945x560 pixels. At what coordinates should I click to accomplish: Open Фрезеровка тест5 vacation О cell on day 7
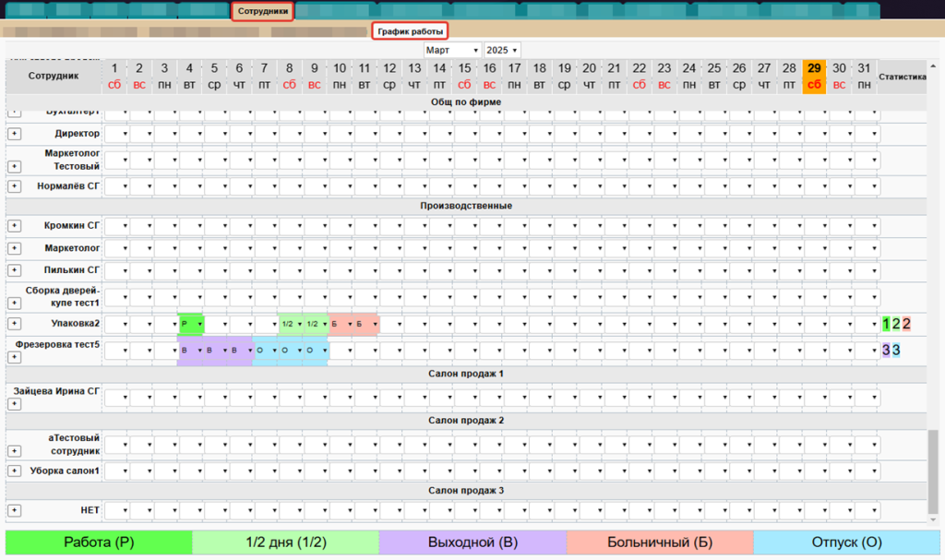pos(265,351)
